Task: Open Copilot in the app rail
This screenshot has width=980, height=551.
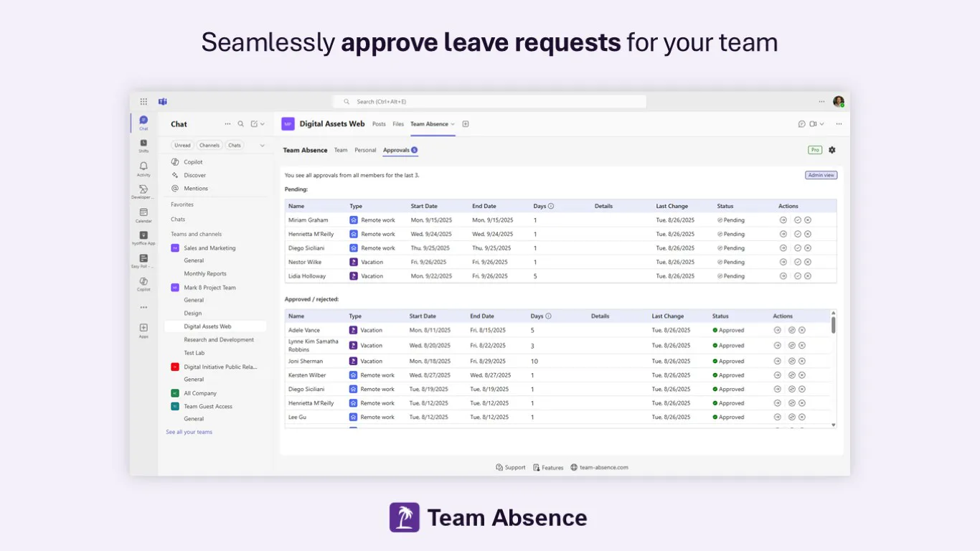Action: click(143, 284)
